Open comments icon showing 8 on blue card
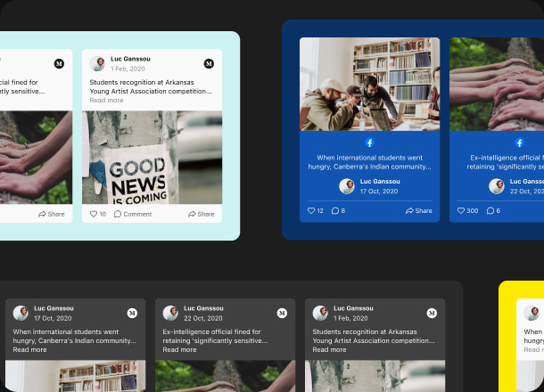Screen dimensions: 544x392 335,211
